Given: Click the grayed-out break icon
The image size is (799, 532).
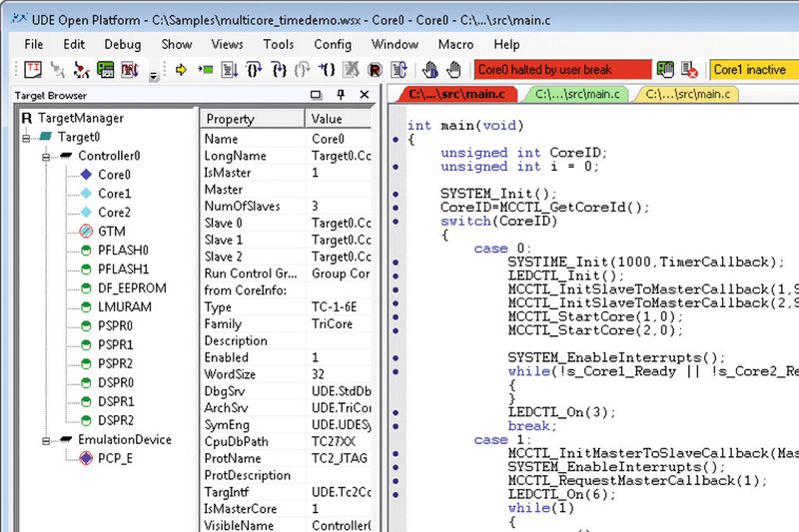Looking at the screenshot, I should (351, 69).
